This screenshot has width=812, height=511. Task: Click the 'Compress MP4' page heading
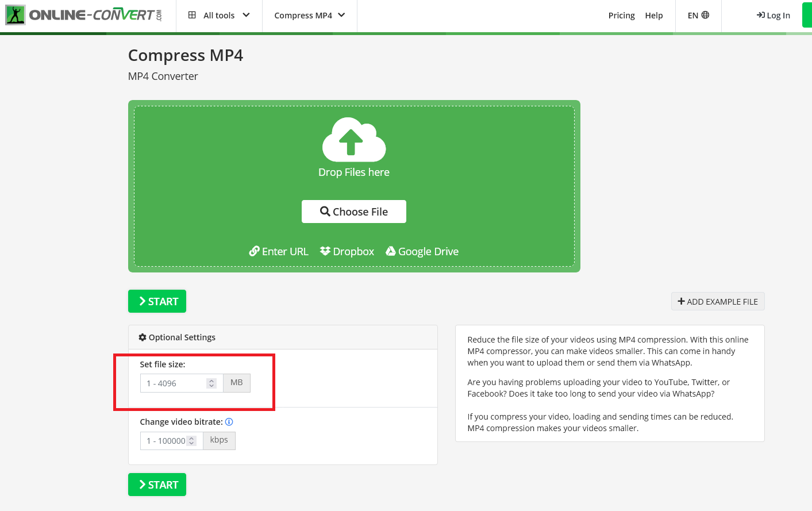[186, 55]
